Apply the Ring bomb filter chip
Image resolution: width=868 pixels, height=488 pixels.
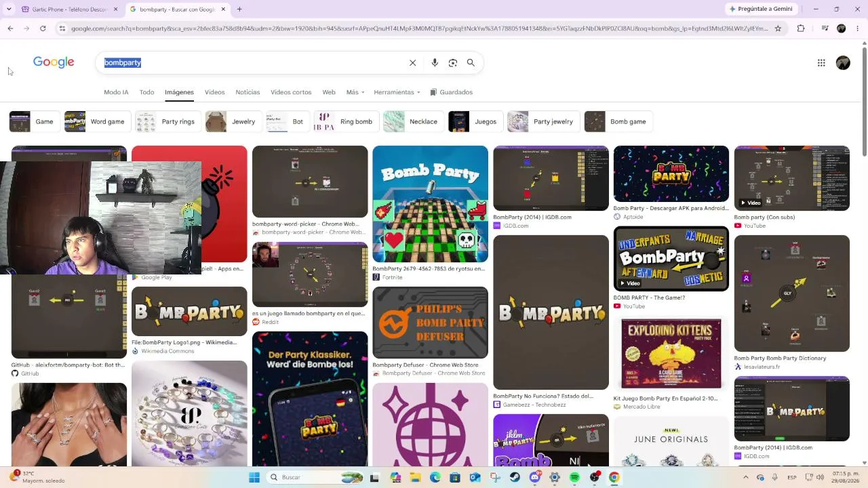346,122
